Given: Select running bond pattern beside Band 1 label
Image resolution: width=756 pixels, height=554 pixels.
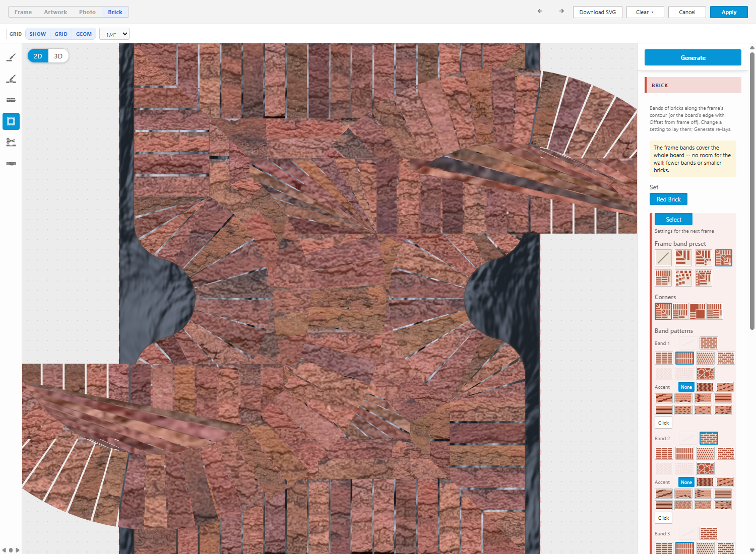Looking at the screenshot, I should (x=709, y=343).
